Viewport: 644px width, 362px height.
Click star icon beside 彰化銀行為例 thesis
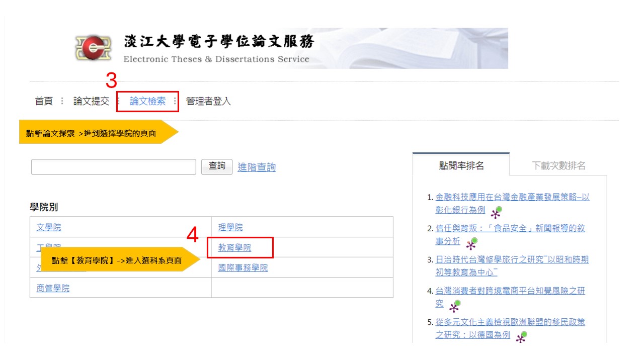click(497, 212)
